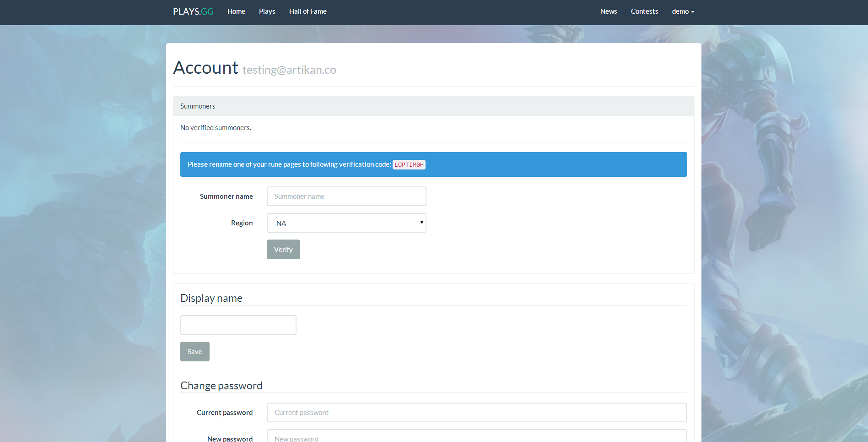Click the Region field label
Viewport: 868px width, 442px height.
tap(242, 223)
